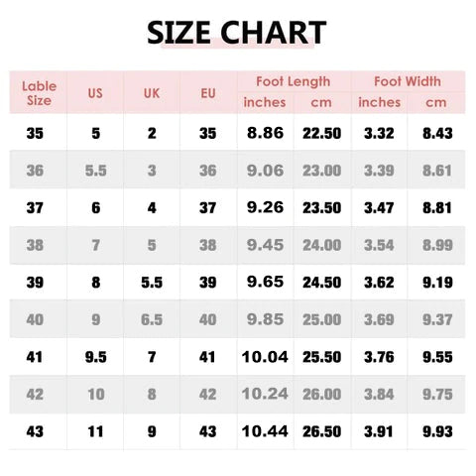Click the 22.50 cm foot length cell
Image resolution: width=476 pixels, height=476 pixels.
pos(321,133)
